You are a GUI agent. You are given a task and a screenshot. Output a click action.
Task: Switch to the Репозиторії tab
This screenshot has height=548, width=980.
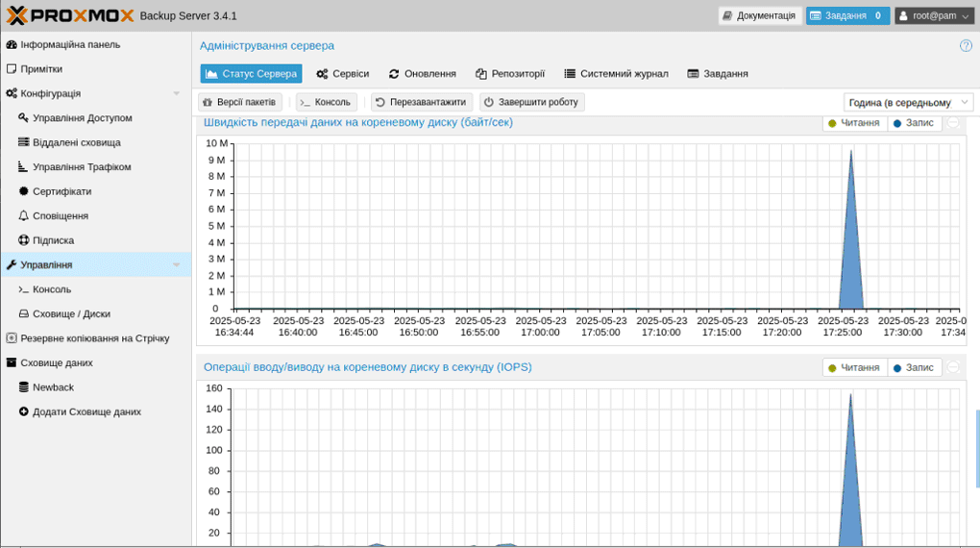pos(509,74)
